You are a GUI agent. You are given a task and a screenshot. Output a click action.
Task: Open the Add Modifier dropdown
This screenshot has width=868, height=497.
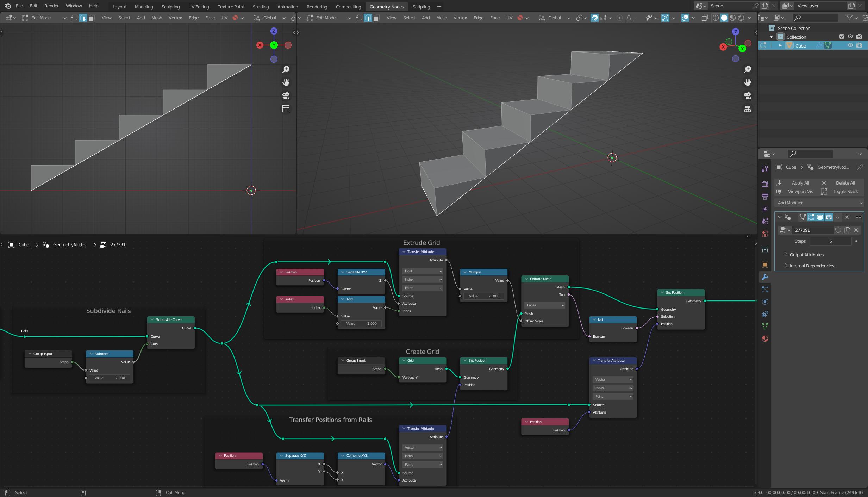click(819, 203)
